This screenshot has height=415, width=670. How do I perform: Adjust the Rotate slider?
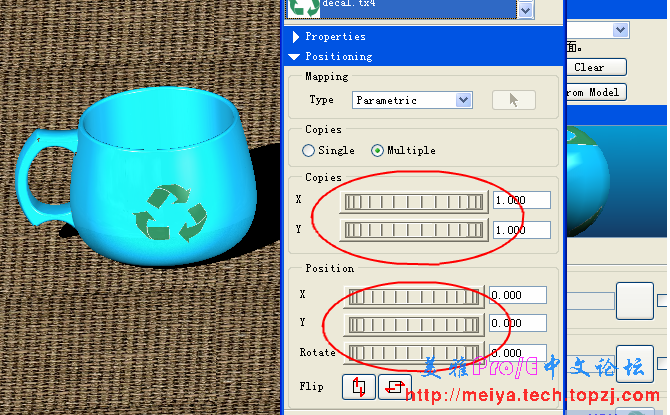tap(414, 353)
